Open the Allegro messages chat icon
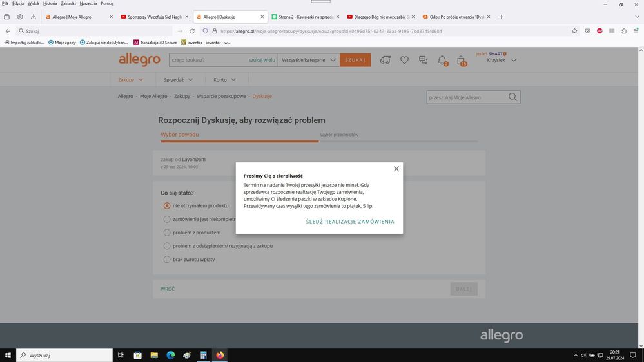Viewport: 644px width, 362px height. click(x=423, y=60)
